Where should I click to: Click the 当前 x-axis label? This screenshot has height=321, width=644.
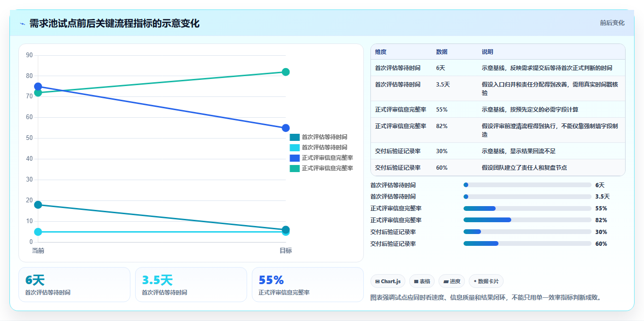point(38,251)
